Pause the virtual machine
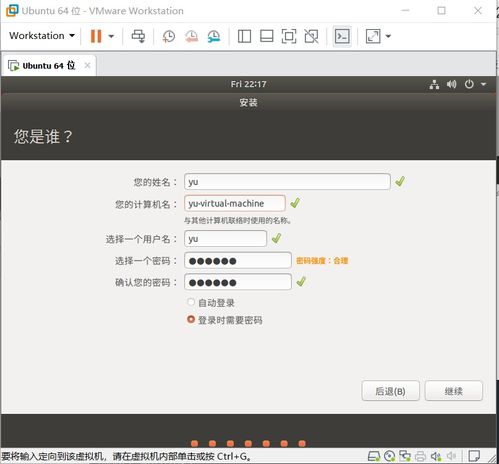Image resolution: width=499 pixels, height=464 pixels. point(96,36)
